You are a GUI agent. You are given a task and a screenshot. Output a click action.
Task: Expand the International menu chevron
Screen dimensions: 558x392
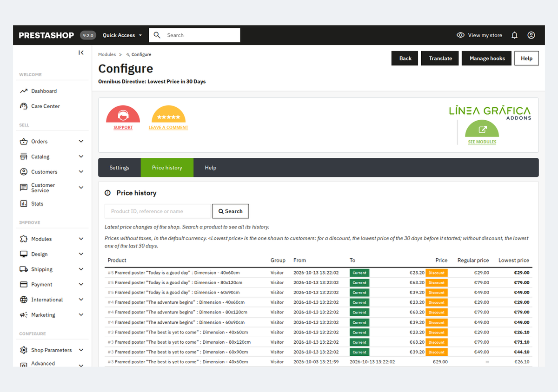[81, 300]
